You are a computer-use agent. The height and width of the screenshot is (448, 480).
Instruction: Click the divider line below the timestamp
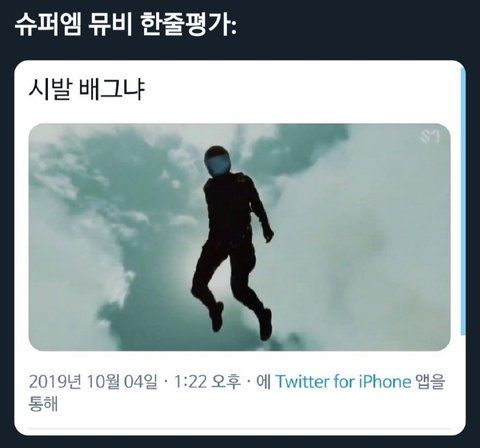[240, 429]
